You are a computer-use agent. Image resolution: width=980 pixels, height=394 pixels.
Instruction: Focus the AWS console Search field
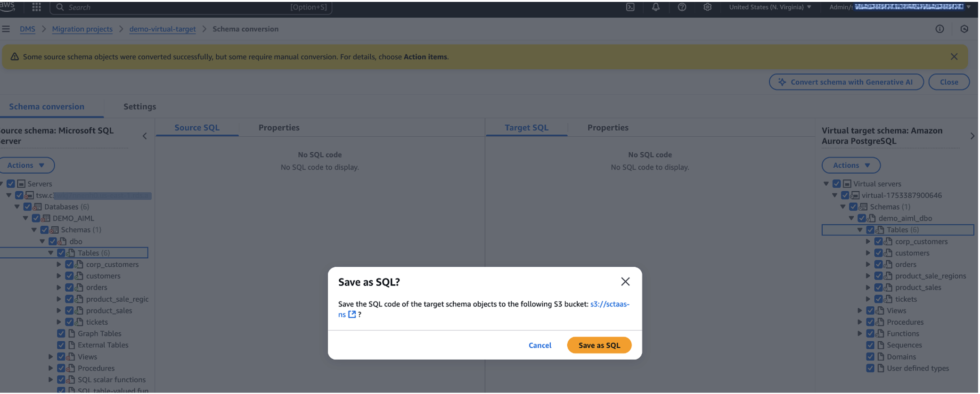tap(191, 7)
